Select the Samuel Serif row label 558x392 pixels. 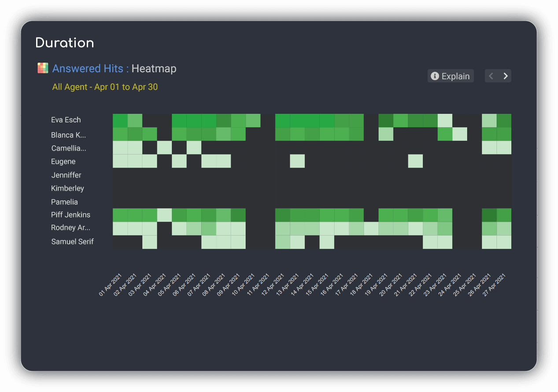pos(72,241)
